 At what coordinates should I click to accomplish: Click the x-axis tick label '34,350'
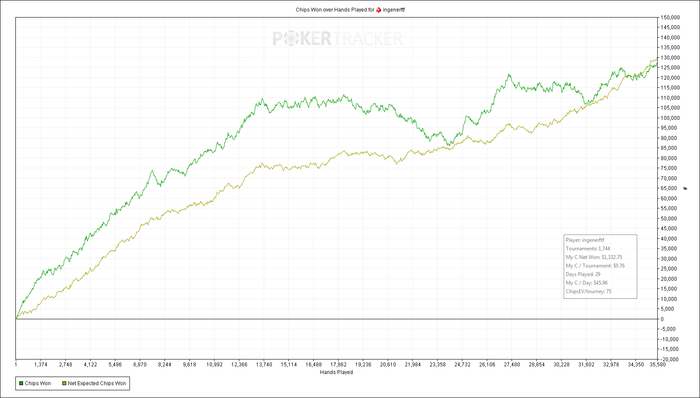pyautogui.click(x=637, y=365)
